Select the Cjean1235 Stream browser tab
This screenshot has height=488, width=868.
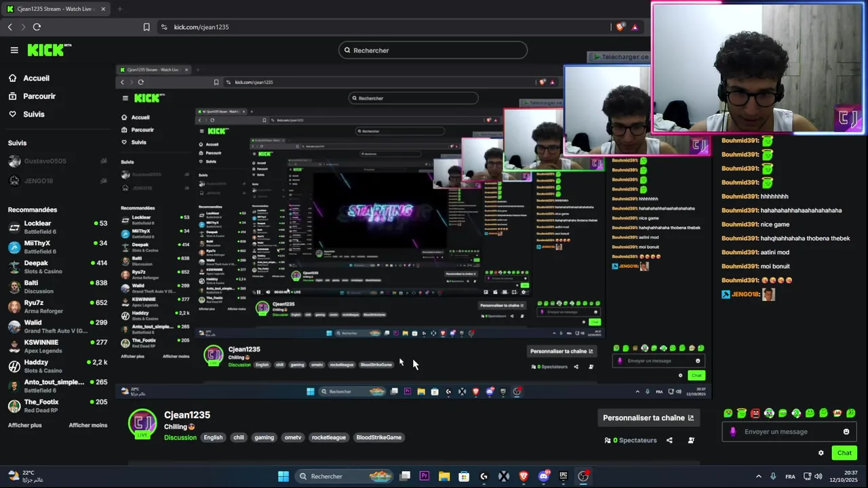coord(54,9)
